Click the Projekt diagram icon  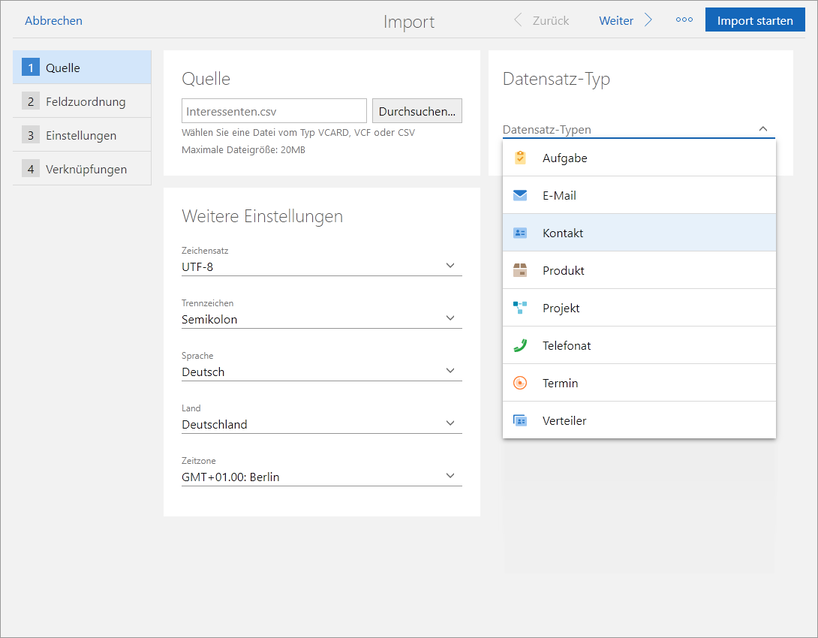[x=520, y=308]
